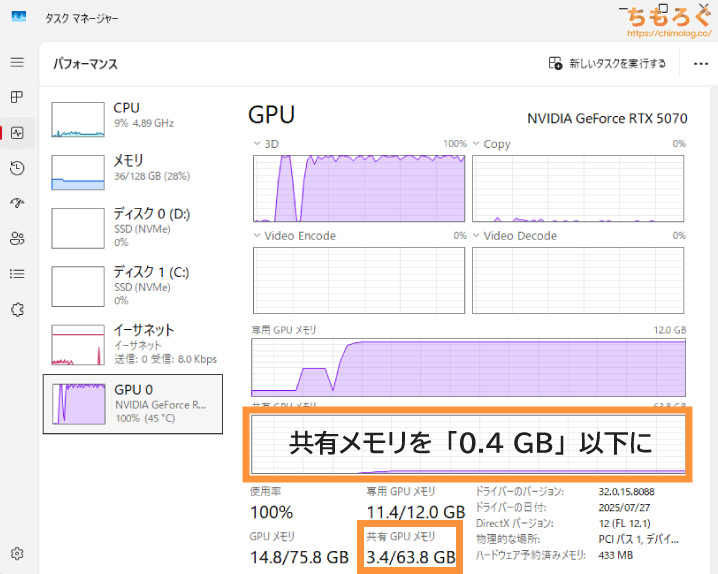
Task: Open the hamburger navigation menu
Action: tap(17, 62)
